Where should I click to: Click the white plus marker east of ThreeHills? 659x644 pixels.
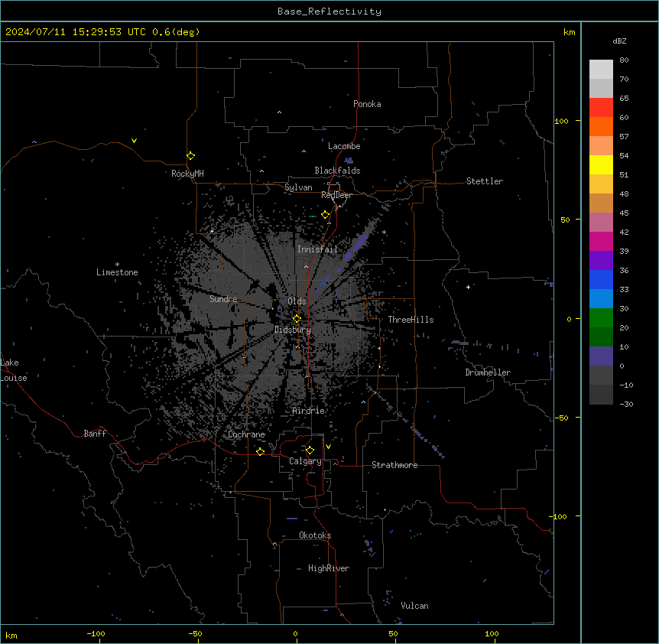(468, 287)
